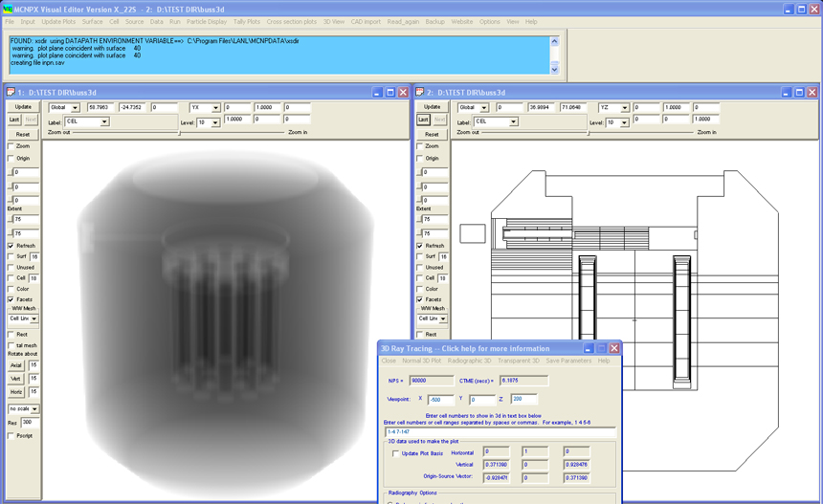823x504 pixels.
Task: Open no scale dropdown in window 1
Action: 34,409
